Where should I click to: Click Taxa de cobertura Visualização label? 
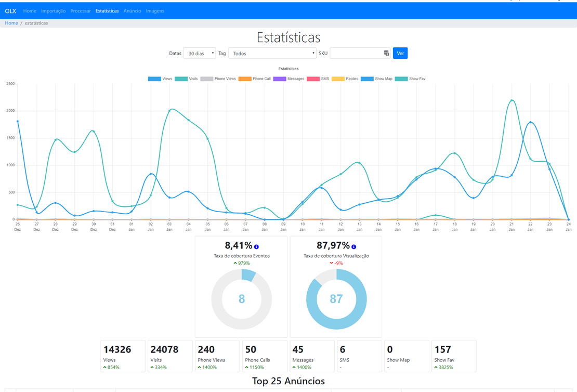coord(336,256)
